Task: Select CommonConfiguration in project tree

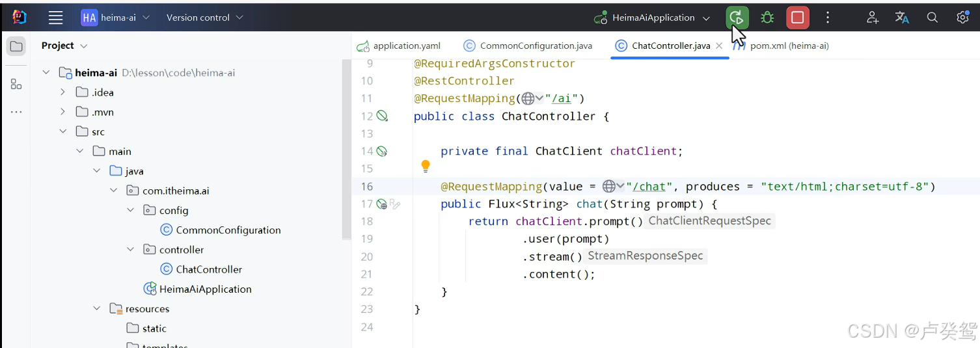Action: [x=221, y=230]
